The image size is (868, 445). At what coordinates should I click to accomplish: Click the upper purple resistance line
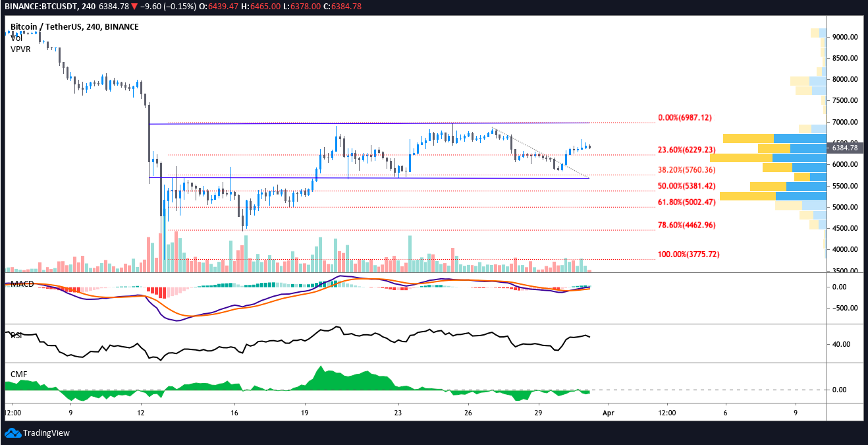pos(369,123)
